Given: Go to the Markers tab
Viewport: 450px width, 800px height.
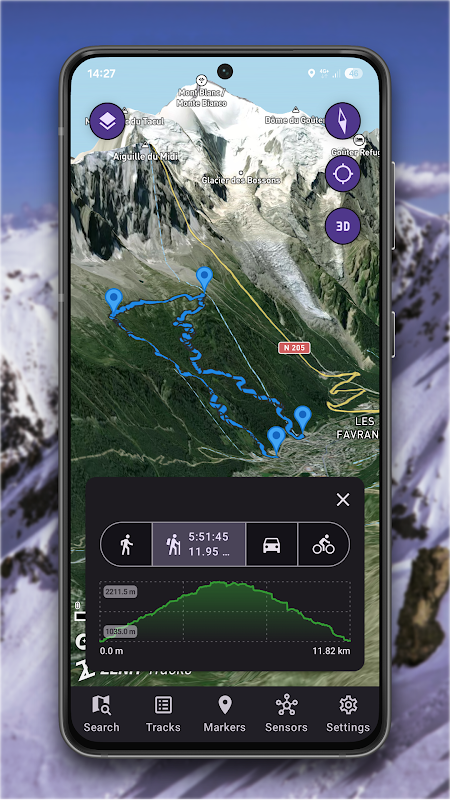Looking at the screenshot, I should [224, 714].
